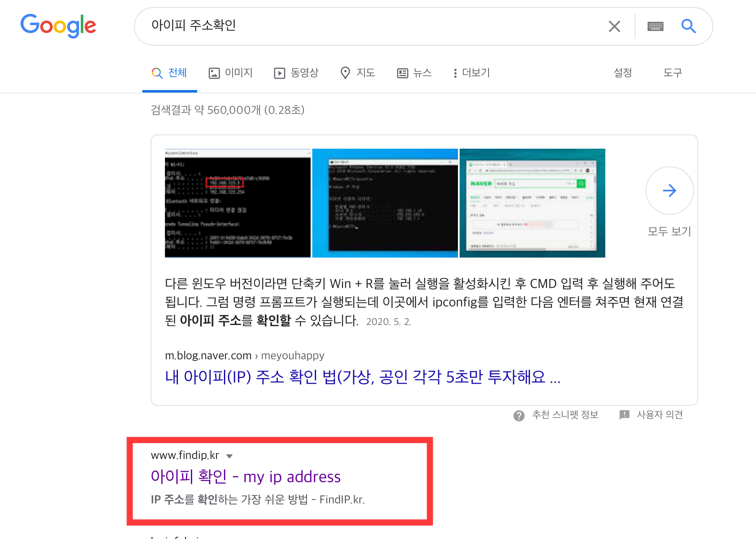Expand the www.findip.kr dropdown arrow
Viewport: 756px width, 539px height.
point(229,456)
